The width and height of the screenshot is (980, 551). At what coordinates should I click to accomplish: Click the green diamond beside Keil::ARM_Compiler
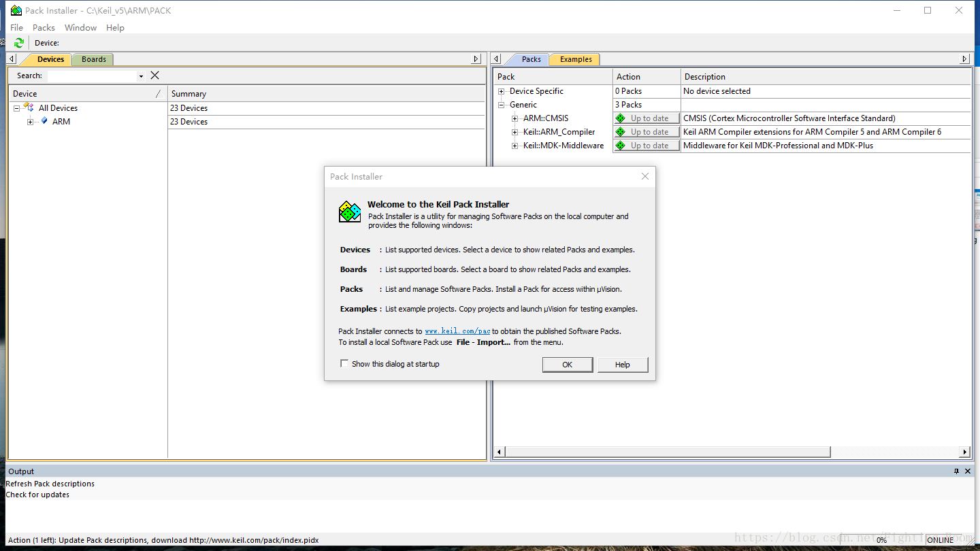coord(620,132)
